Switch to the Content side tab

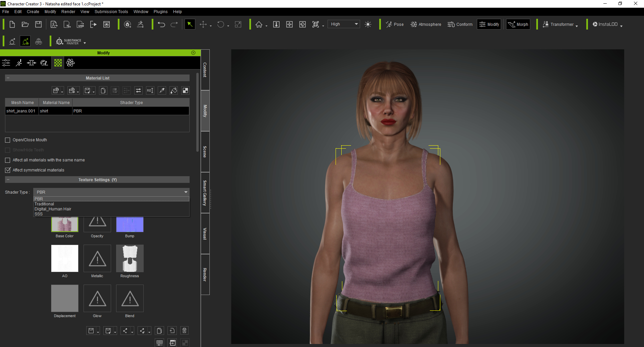point(205,70)
